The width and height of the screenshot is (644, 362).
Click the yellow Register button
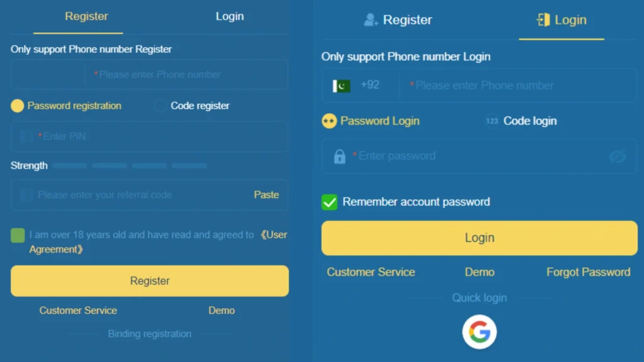[150, 281]
